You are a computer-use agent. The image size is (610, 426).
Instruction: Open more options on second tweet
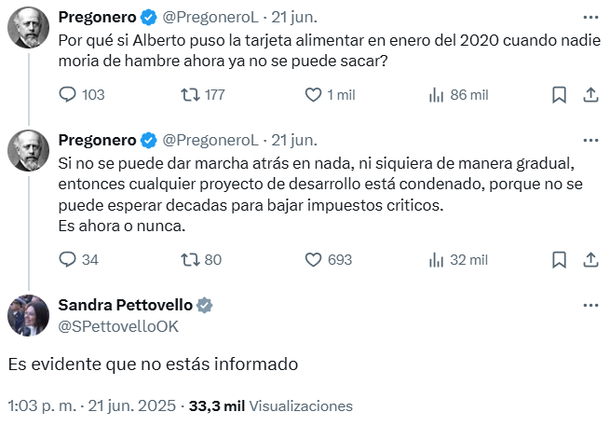589,139
